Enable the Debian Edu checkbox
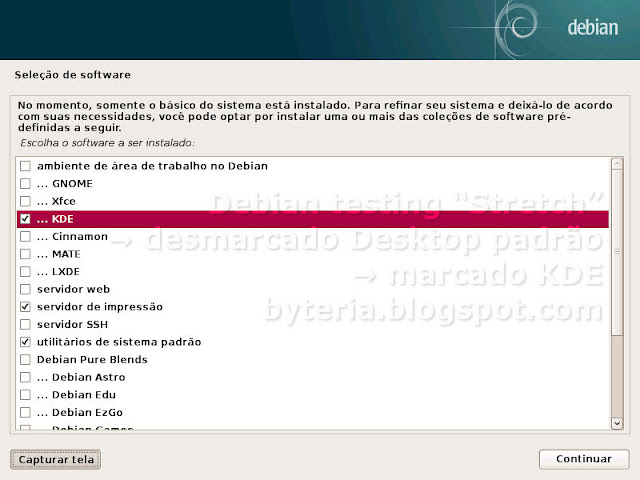Image resolution: width=640 pixels, height=480 pixels. tap(25, 394)
